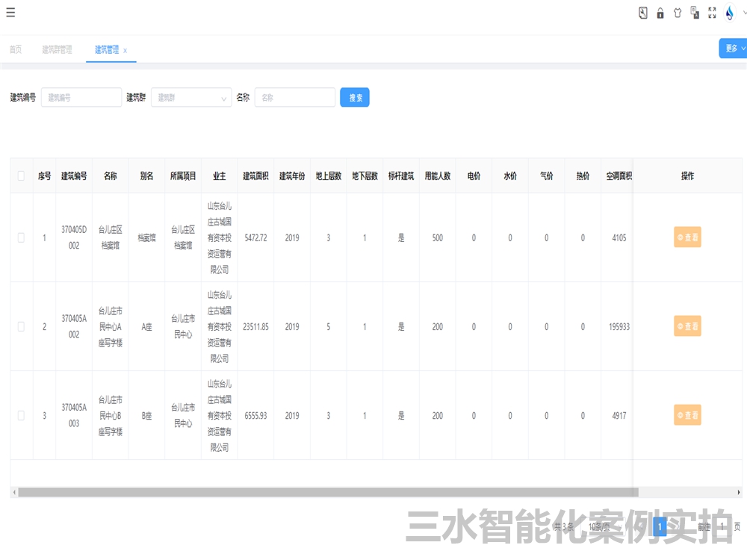Click the lock screen icon
This screenshot has width=747, height=560.
click(660, 13)
